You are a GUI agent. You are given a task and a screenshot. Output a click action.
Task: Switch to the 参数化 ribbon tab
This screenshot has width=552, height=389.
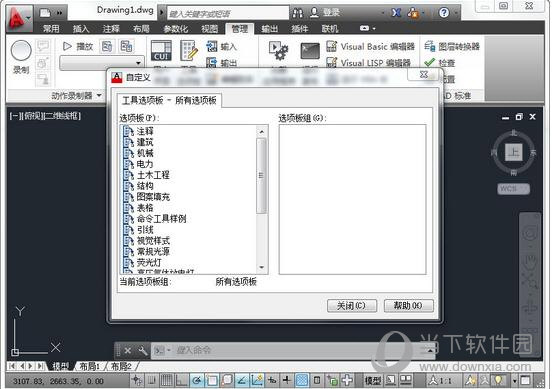coord(176,29)
